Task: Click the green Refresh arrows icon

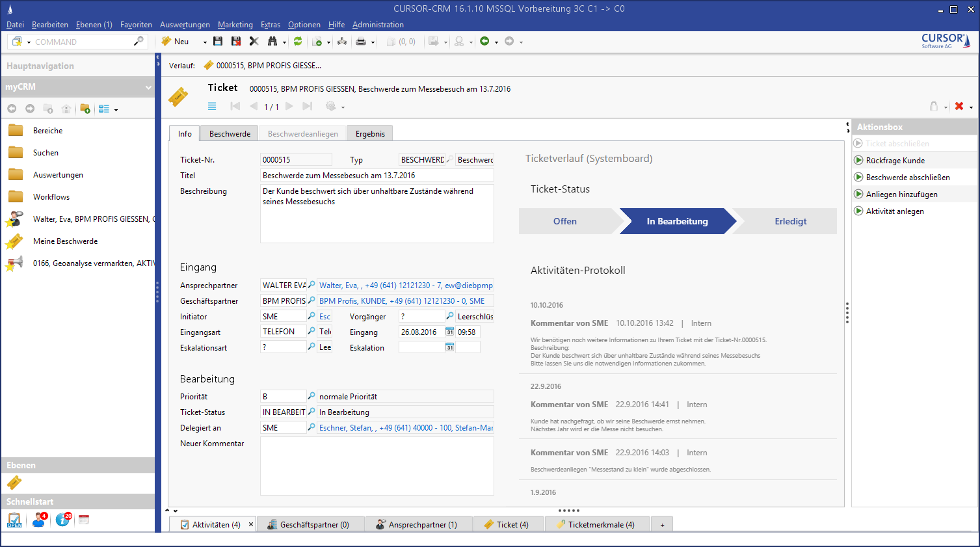Action: point(298,42)
